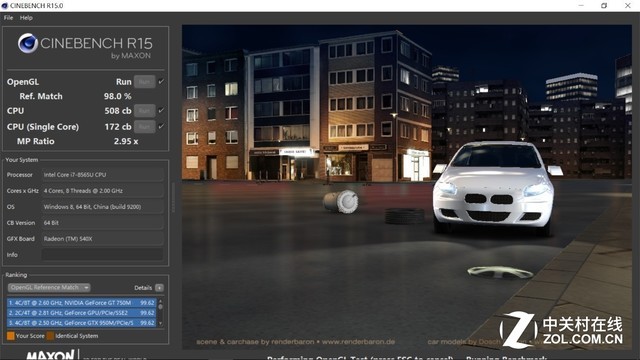
Task: Open the Help menu
Action: [x=26, y=18]
